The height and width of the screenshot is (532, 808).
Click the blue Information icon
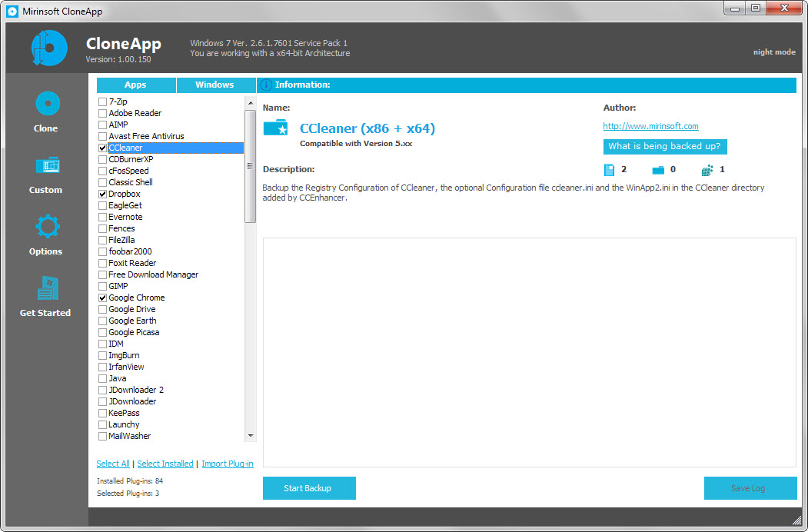pyautogui.click(x=266, y=85)
